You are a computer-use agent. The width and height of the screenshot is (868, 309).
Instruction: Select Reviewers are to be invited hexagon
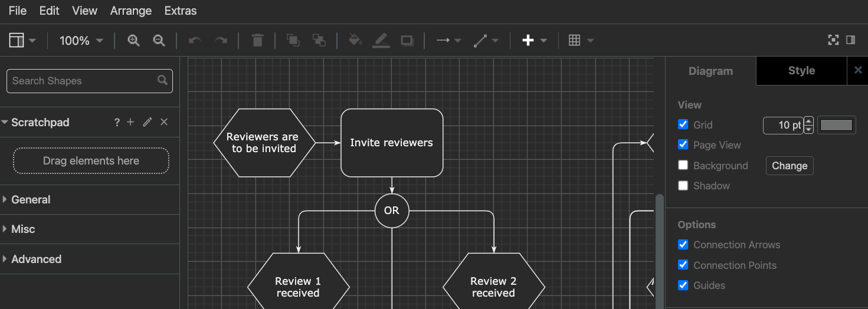point(264,143)
